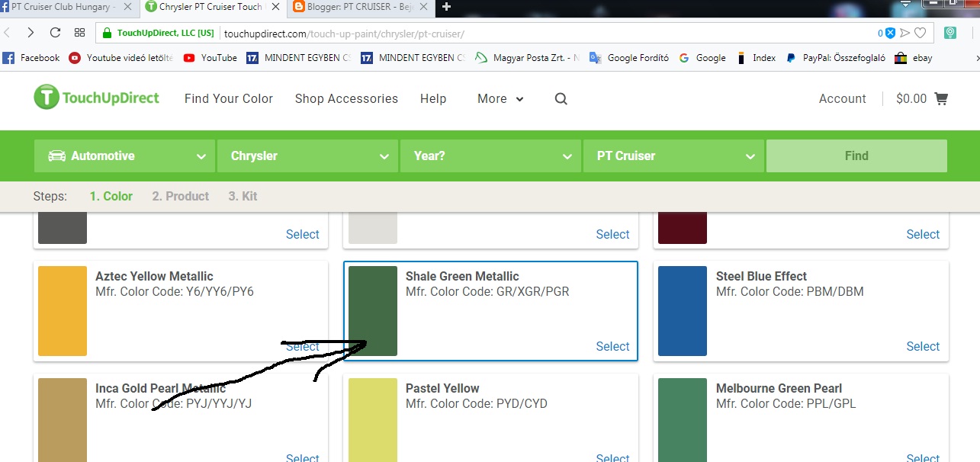Click the Aztec Yellow Metallic color swatch

pyautogui.click(x=63, y=311)
